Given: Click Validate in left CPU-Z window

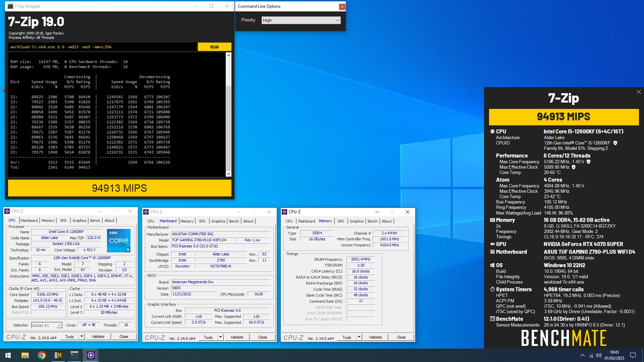Looking at the screenshot, I should [x=98, y=337].
